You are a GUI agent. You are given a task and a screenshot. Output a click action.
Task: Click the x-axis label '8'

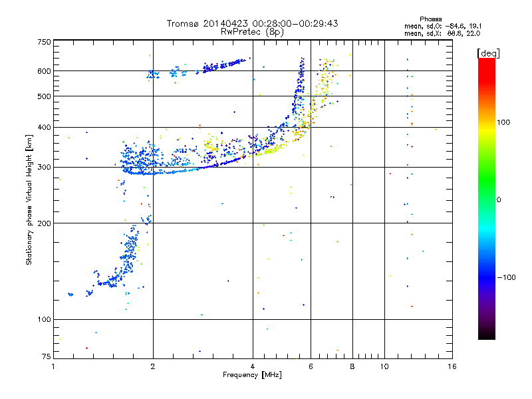point(352,366)
